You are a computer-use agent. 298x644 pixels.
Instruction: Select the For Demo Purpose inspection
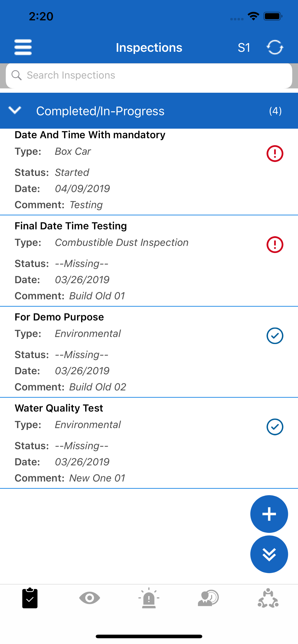pyautogui.click(x=149, y=352)
